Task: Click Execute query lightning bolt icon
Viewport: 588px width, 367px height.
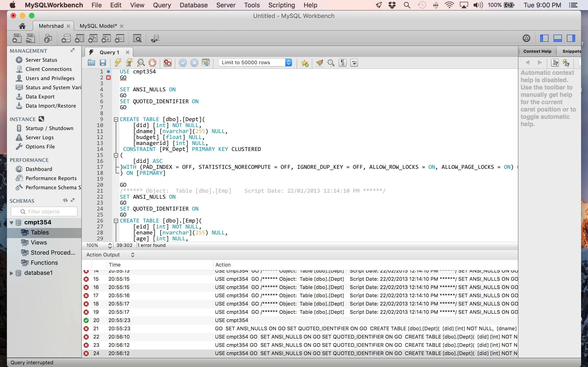Action: tap(118, 63)
